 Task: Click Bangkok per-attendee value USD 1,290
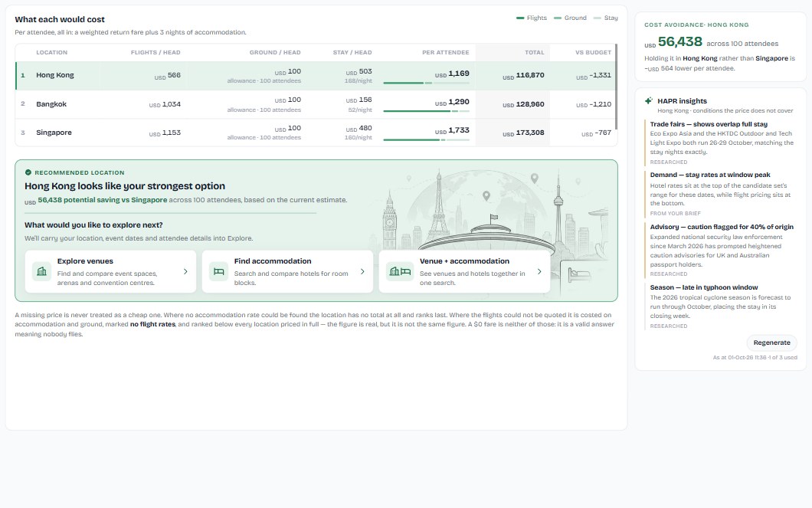point(451,102)
